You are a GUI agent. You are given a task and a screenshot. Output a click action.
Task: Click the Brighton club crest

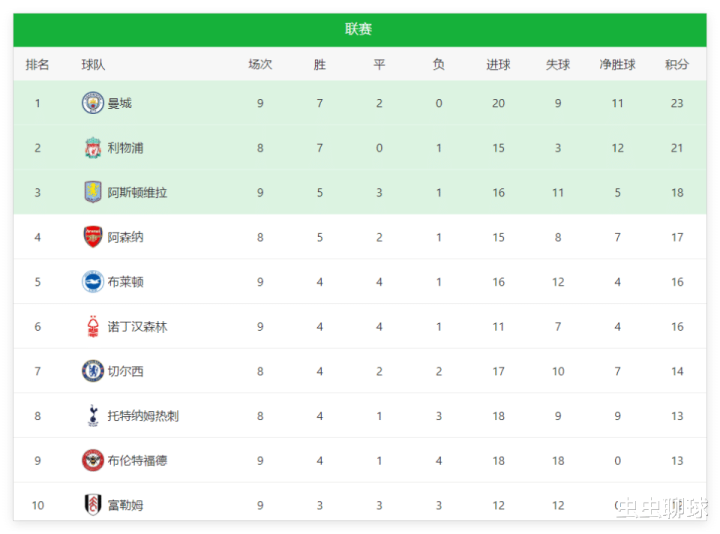pyautogui.click(x=93, y=281)
